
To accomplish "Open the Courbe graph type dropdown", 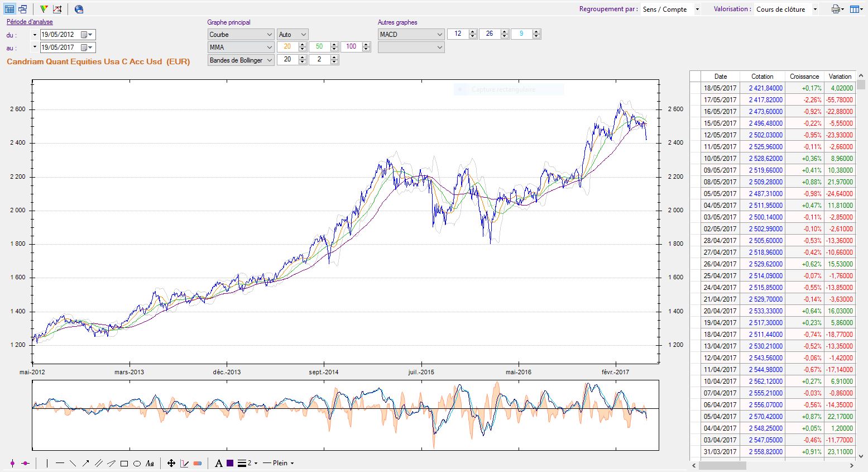I will 241,35.
